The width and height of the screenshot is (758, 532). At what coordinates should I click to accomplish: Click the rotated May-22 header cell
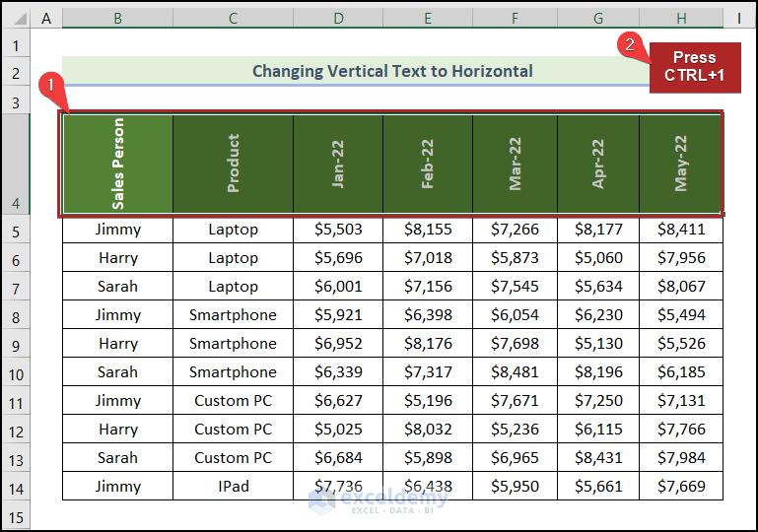click(x=681, y=165)
